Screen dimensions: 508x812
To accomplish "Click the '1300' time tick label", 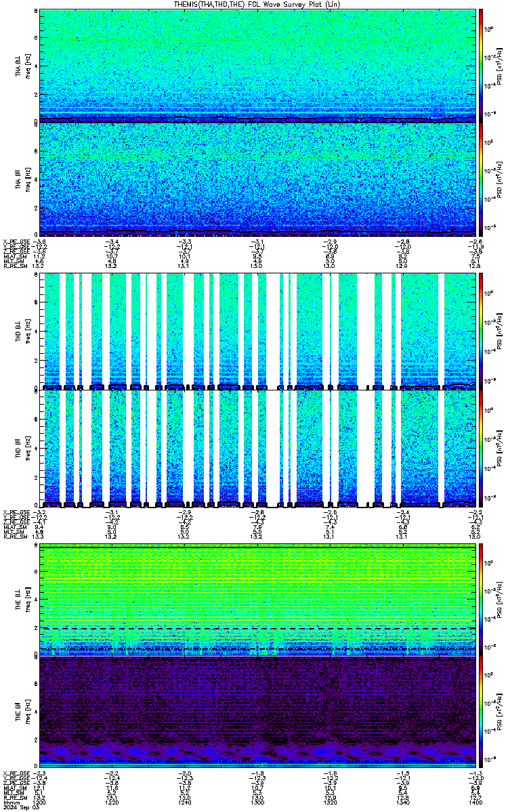I will [257, 803].
